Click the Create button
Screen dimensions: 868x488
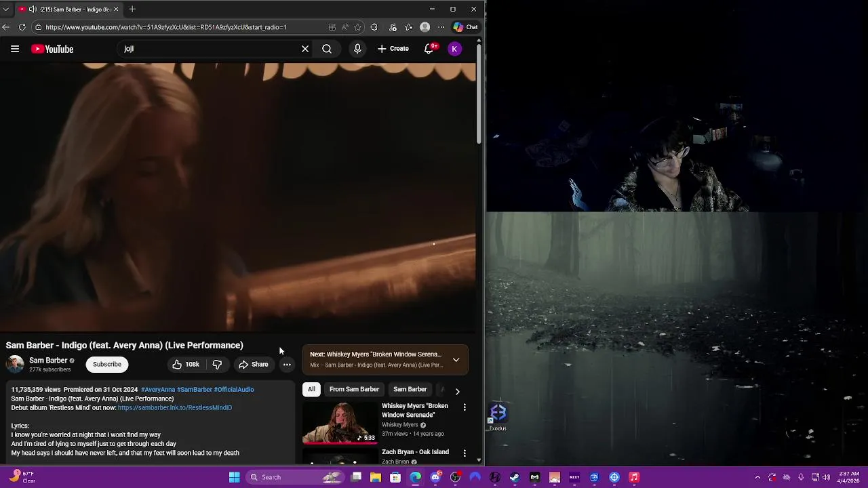393,49
